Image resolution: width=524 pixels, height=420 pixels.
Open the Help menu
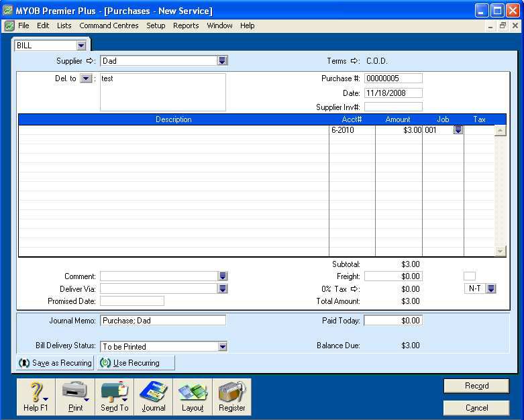[248, 25]
